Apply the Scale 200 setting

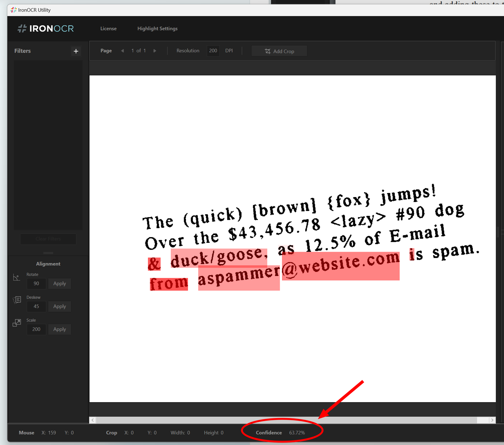60,329
